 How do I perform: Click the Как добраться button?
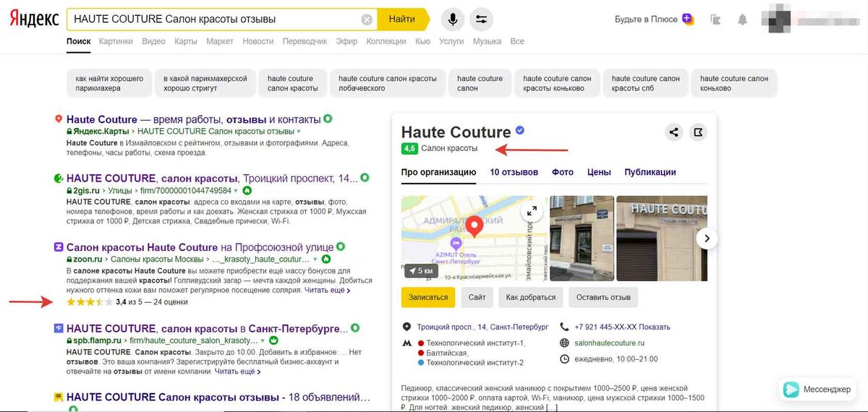531,297
